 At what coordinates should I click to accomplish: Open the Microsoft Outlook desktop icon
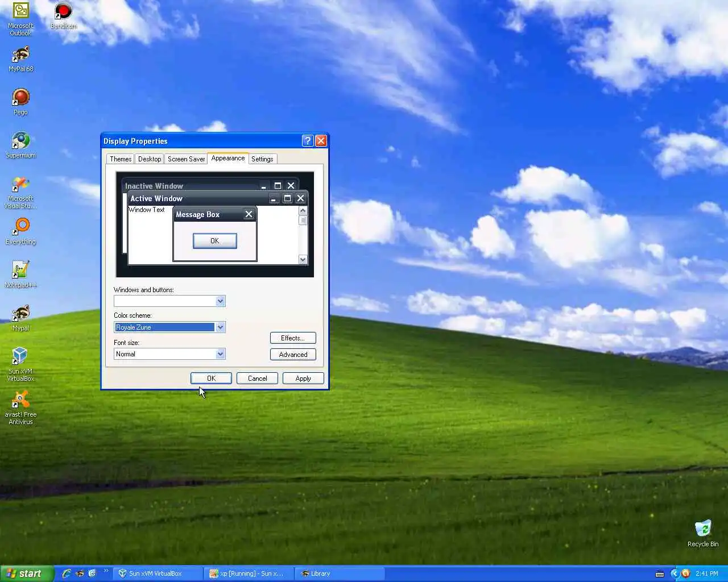pos(20,19)
